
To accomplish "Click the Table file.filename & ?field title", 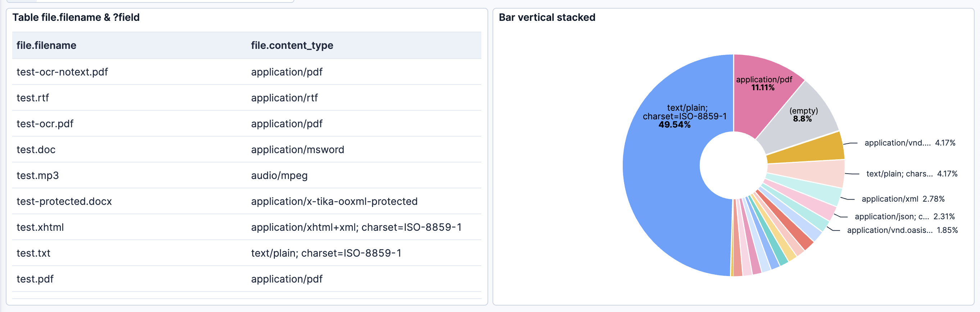I will click(x=76, y=18).
